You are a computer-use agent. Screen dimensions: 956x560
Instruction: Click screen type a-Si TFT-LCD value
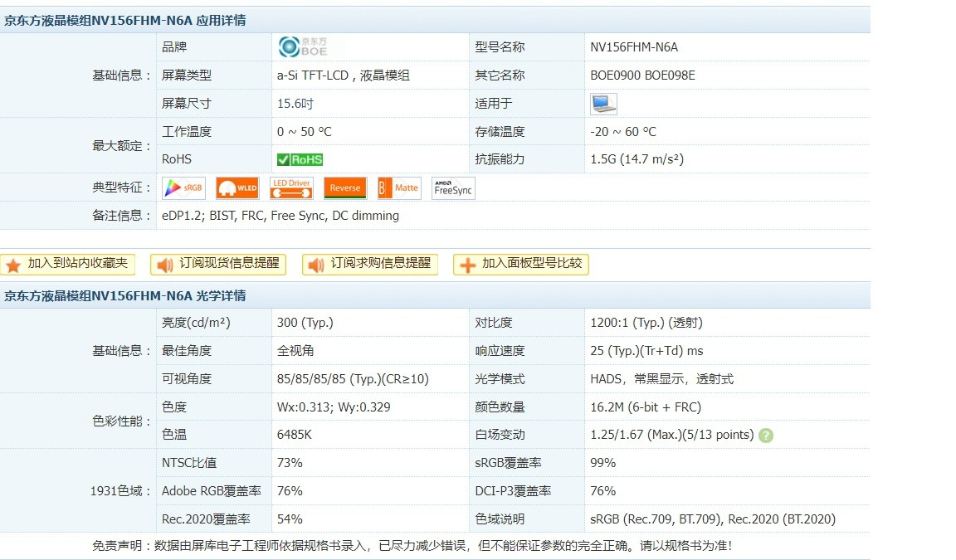point(344,75)
